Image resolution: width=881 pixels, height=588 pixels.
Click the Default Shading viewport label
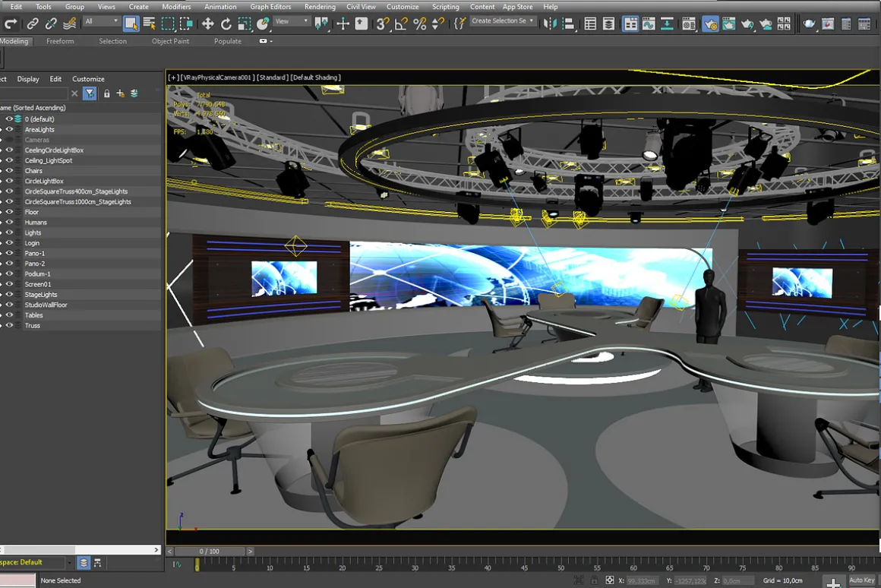(316, 77)
